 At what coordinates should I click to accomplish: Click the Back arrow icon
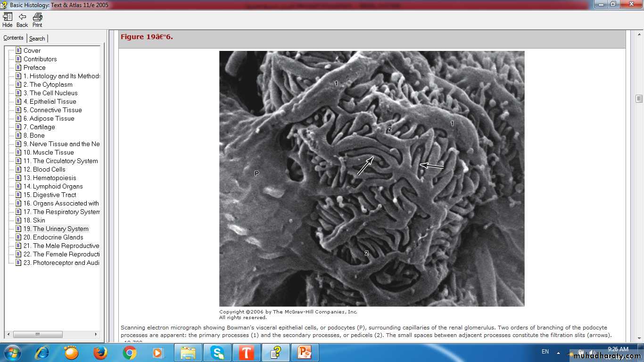coord(22,20)
